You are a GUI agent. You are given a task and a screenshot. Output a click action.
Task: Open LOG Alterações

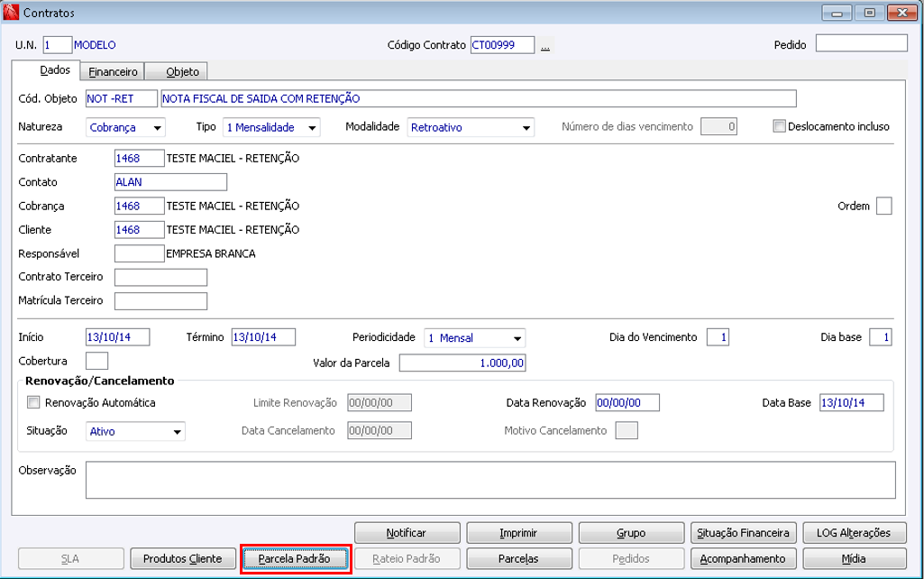coord(855,532)
